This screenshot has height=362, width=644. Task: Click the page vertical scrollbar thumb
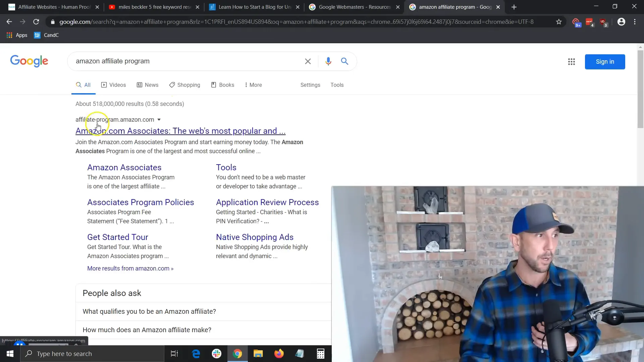click(640, 89)
